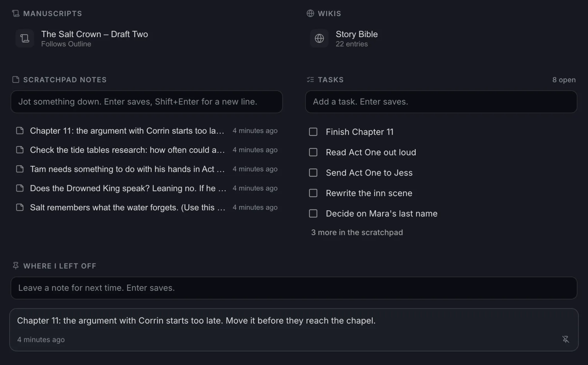Click the note icon for Drowned King note

click(x=20, y=188)
